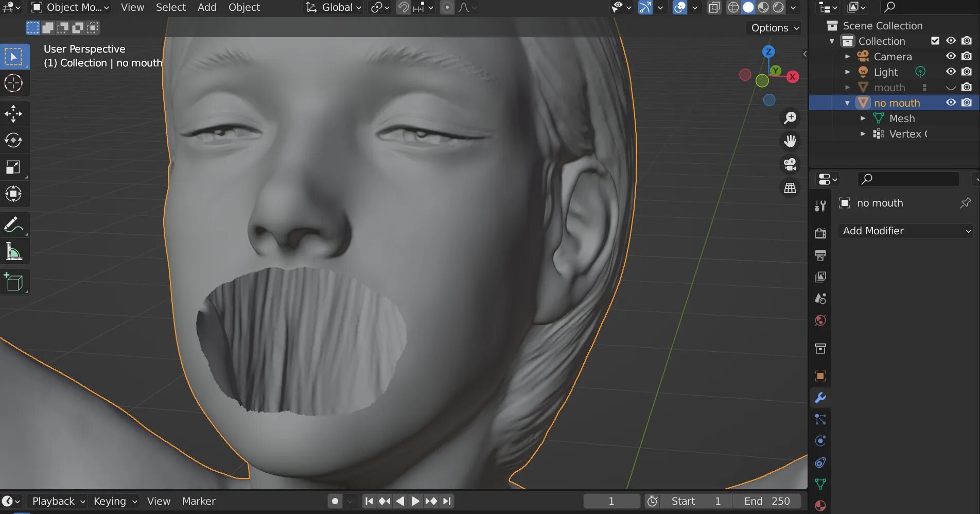Disable Camera in renders
Image resolution: width=980 pixels, height=514 pixels.
(x=967, y=56)
